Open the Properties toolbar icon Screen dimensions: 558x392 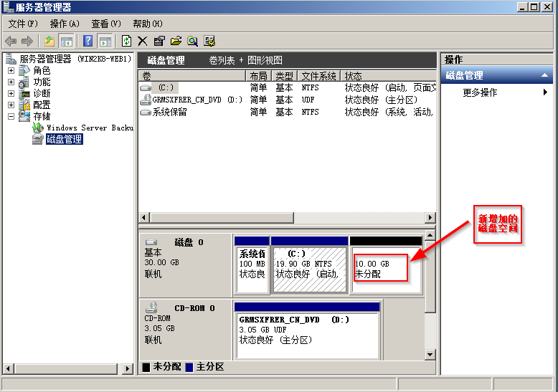(159, 42)
